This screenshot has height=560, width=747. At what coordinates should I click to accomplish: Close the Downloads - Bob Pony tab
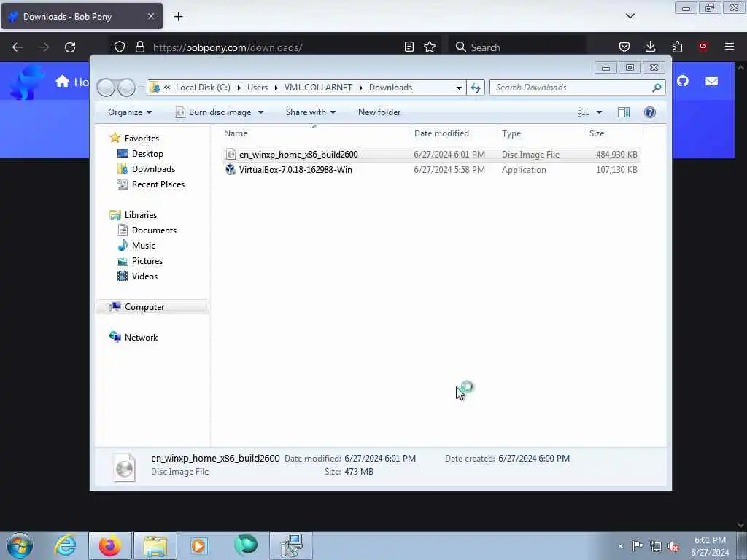point(150,16)
